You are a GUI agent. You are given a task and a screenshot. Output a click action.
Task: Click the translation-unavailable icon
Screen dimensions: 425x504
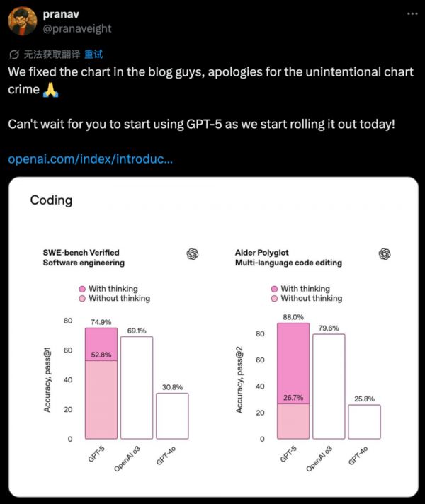pos(14,54)
